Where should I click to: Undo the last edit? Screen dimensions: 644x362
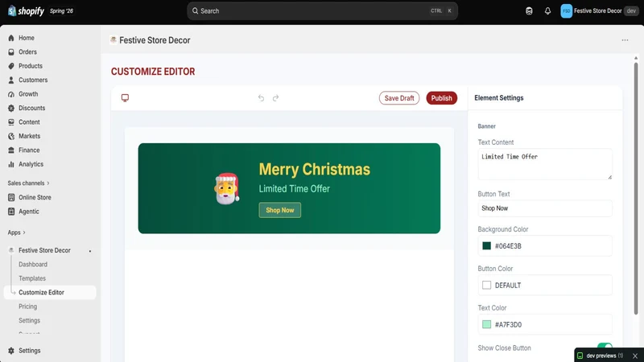261,97
